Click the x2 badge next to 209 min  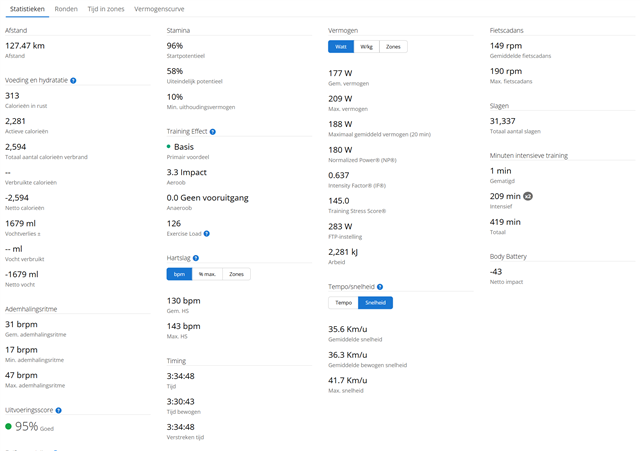pos(528,197)
